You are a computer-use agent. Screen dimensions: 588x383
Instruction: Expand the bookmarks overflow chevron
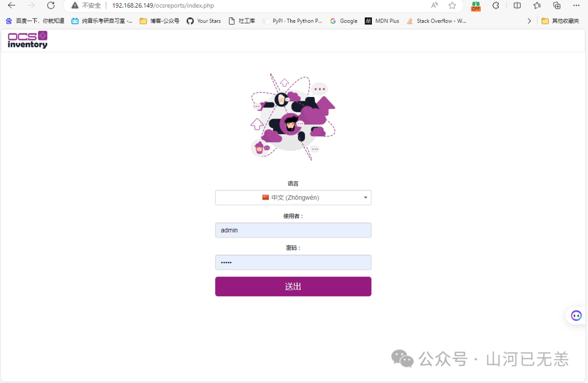pyautogui.click(x=529, y=21)
